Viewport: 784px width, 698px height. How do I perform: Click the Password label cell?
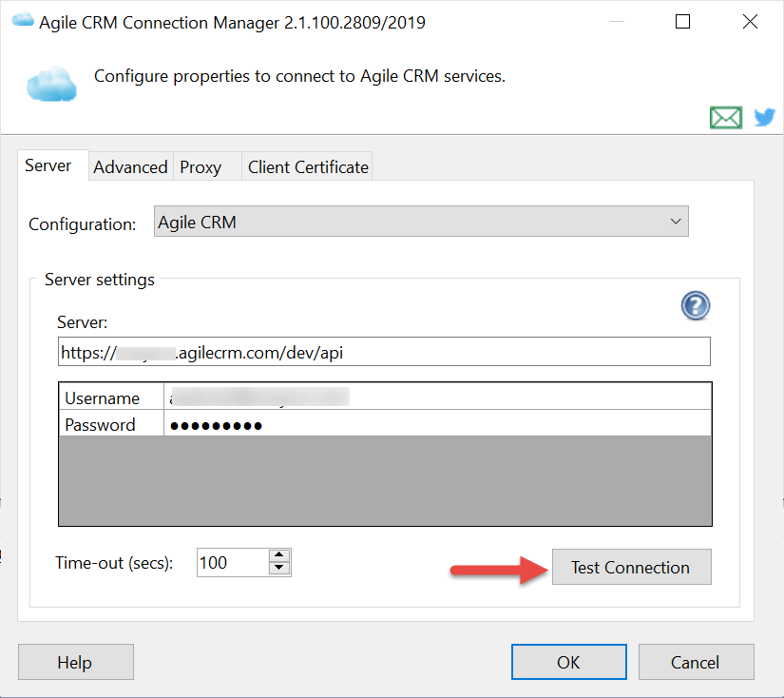tap(111, 424)
